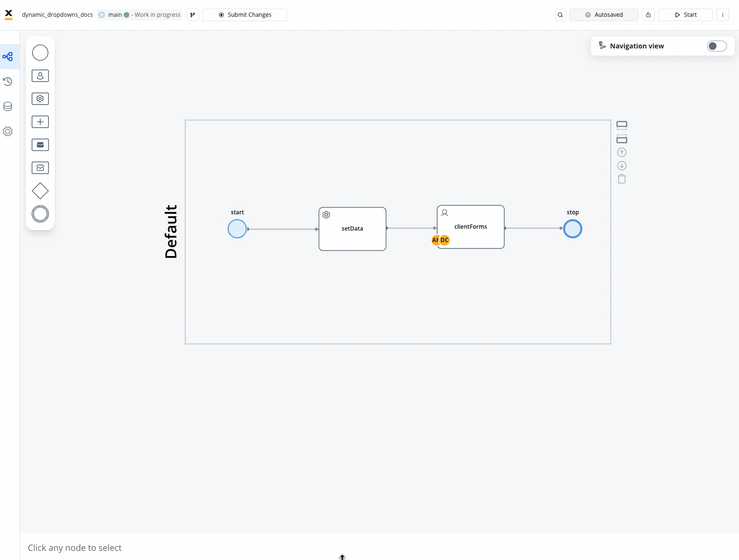Select the user task palette icon
739x560 pixels.
tap(40, 76)
